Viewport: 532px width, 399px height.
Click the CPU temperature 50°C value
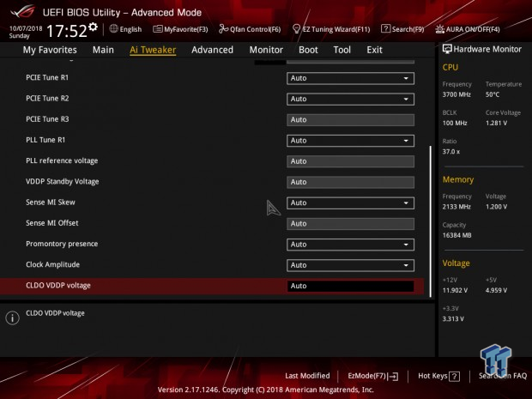click(x=493, y=94)
